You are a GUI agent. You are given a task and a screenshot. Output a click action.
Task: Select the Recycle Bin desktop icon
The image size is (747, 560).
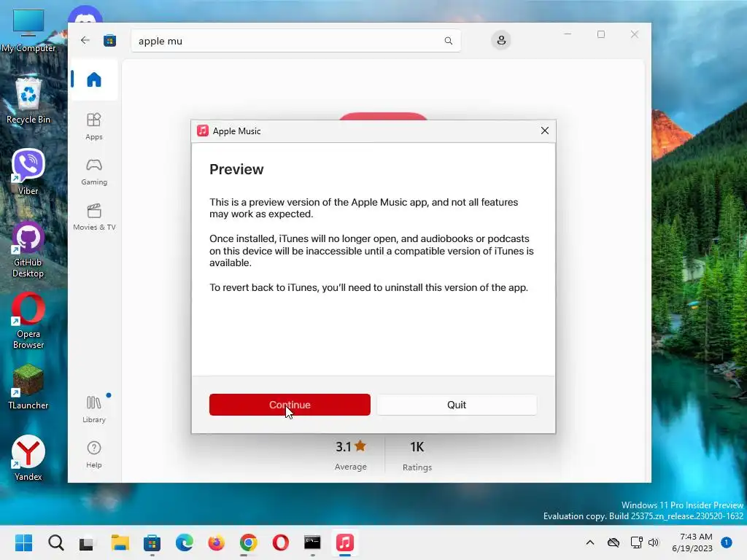pyautogui.click(x=28, y=100)
